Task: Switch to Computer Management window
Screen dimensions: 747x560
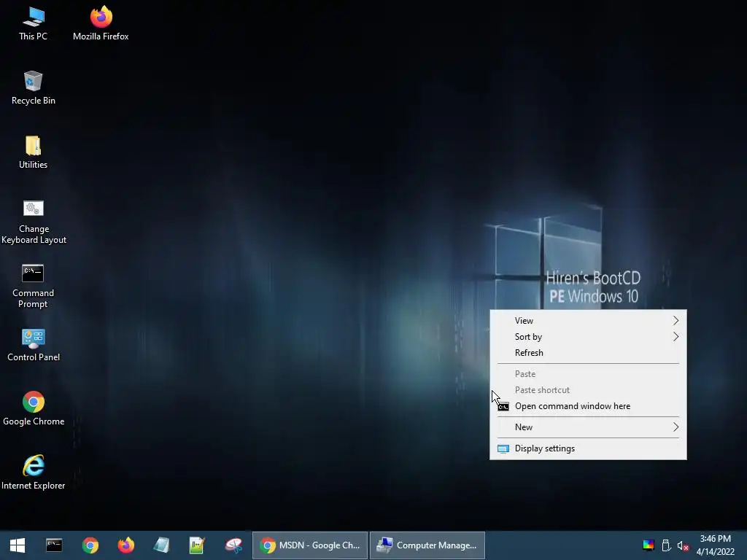Action: (427, 545)
